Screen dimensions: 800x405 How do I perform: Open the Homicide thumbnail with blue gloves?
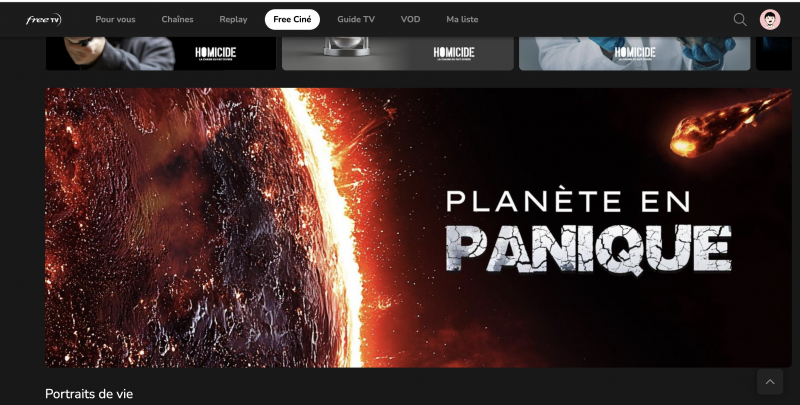635,53
